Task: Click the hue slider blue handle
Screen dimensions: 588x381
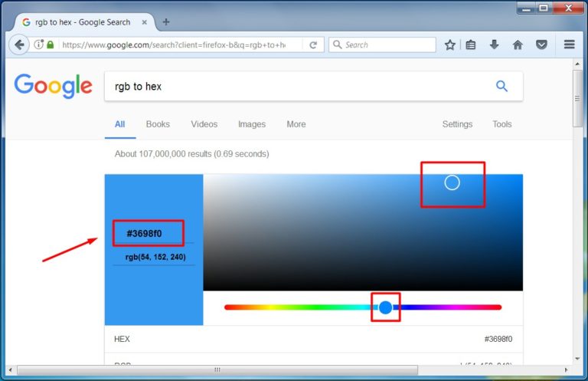Action: pyautogui.click(x=385, y=307)
